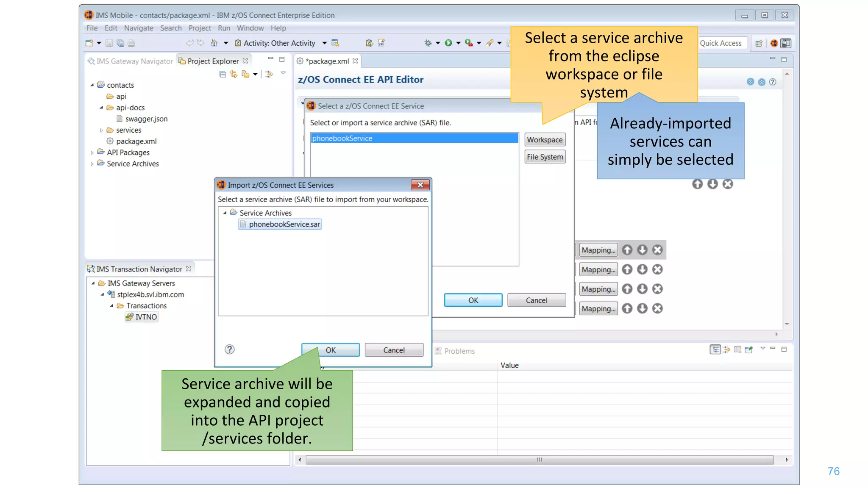868x488 pixels.
Task: Click the Open Perspective icon
Action: [759, 43]
